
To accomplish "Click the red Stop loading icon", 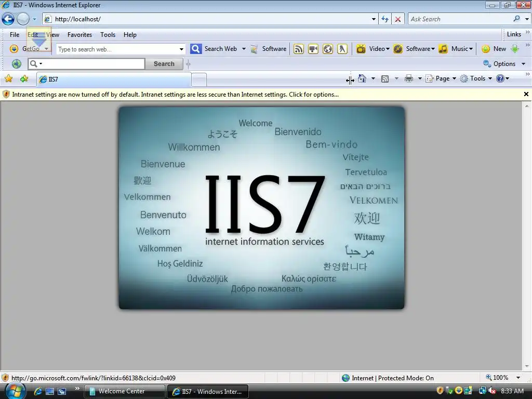I will coord(397,19).
